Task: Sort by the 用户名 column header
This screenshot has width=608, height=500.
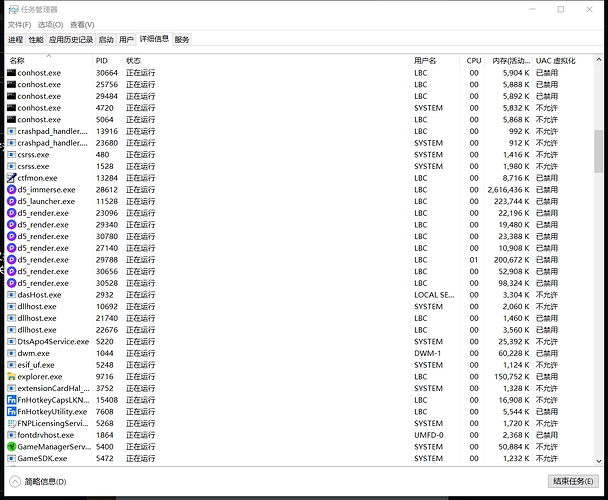Action: 435,61
